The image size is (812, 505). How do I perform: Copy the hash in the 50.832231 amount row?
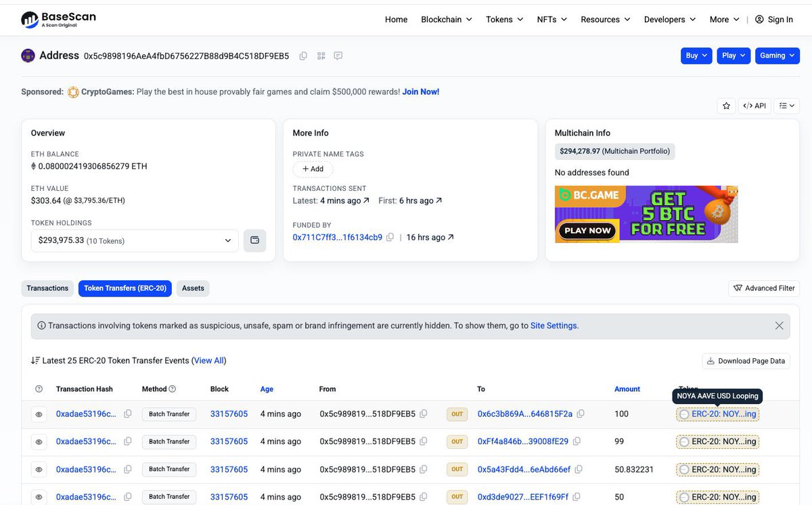127,469
